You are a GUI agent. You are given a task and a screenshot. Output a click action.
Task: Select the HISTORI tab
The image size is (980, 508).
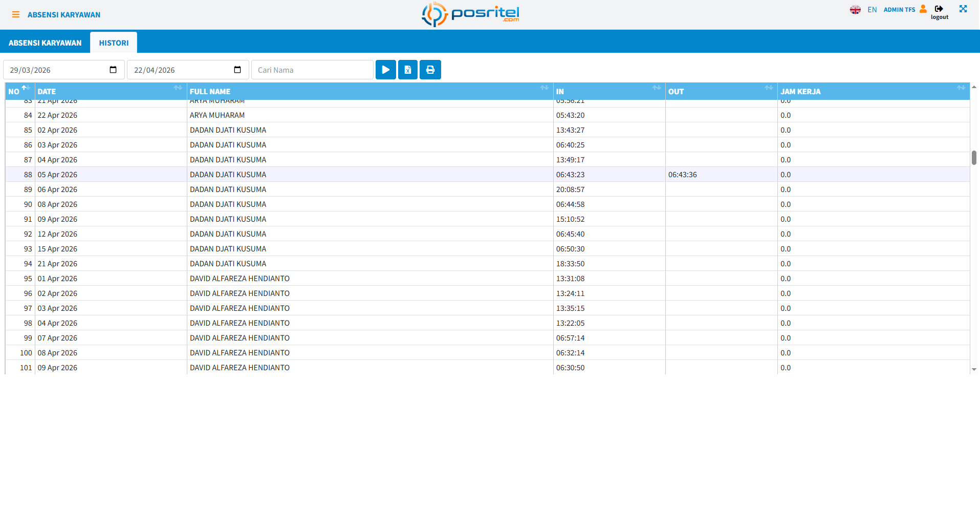114,43
